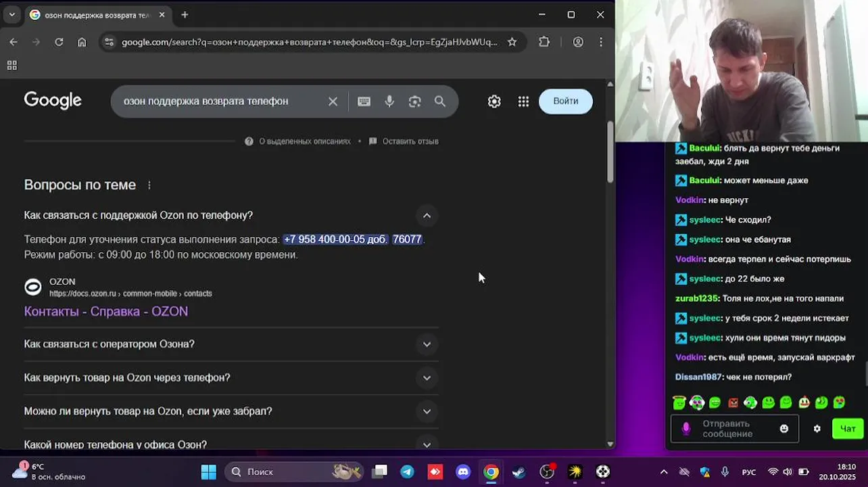This screenshot has width=868, height=487.
Task: Click chat username Bacului in first message
Action: (x=704, y=148)
